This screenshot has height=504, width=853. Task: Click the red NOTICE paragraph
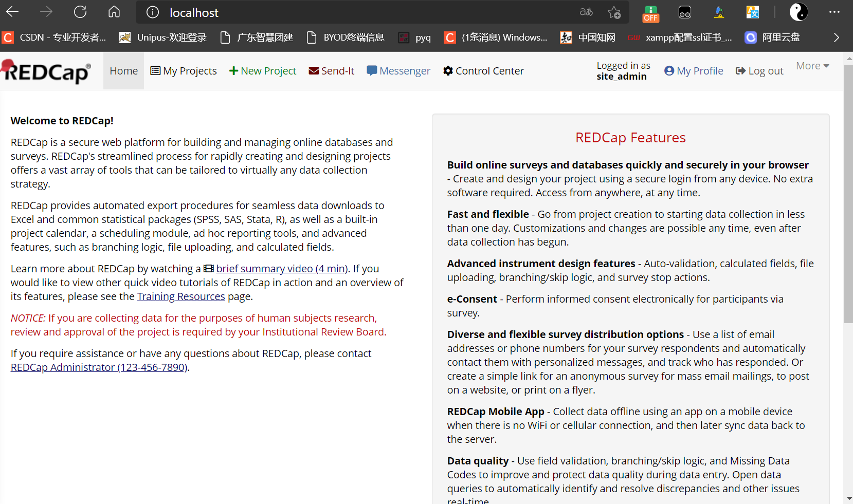(x=198, y=325)
